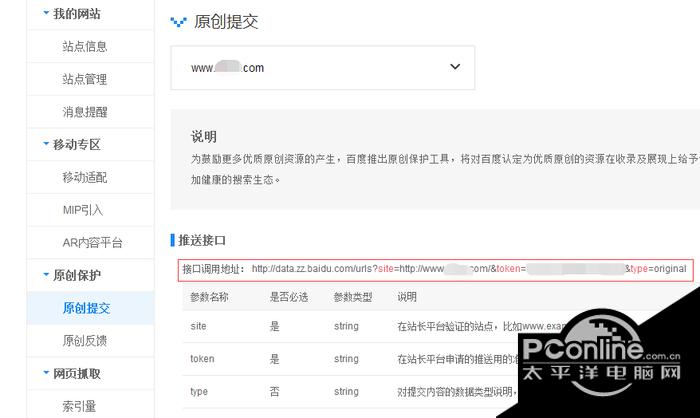
Task: Click the token row description text
Action: (x=458, y=359)
